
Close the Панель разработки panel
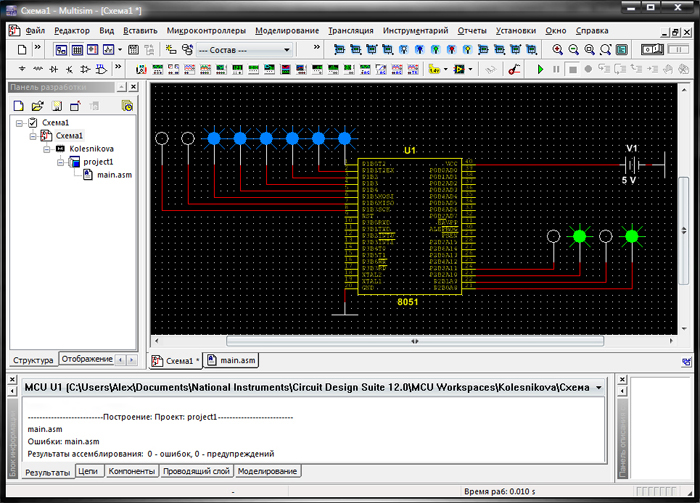coord(133,87)
